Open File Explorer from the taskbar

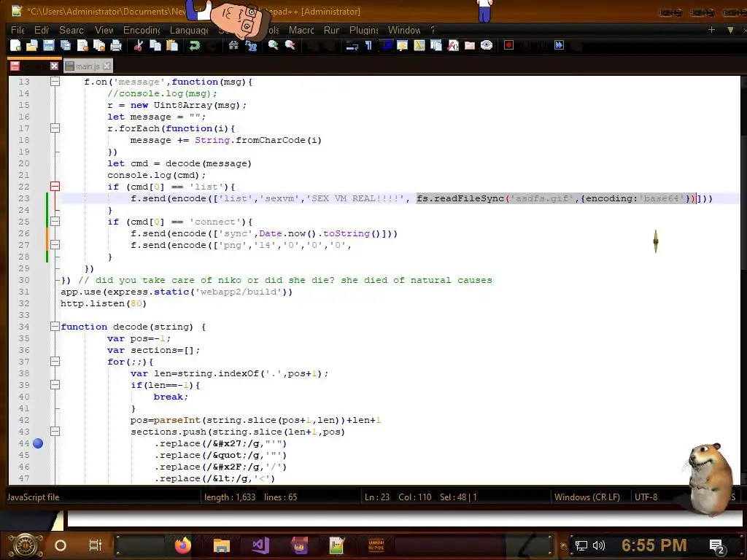[222, 545]
